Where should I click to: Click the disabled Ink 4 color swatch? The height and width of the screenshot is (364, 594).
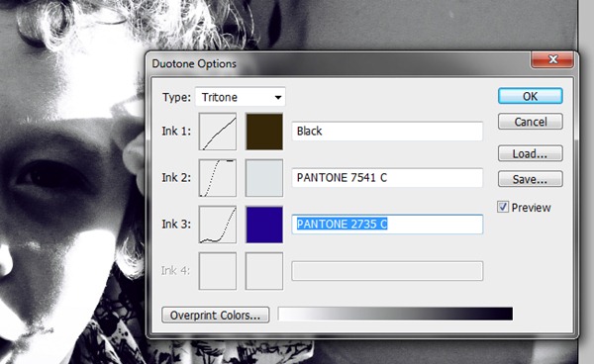264,271
